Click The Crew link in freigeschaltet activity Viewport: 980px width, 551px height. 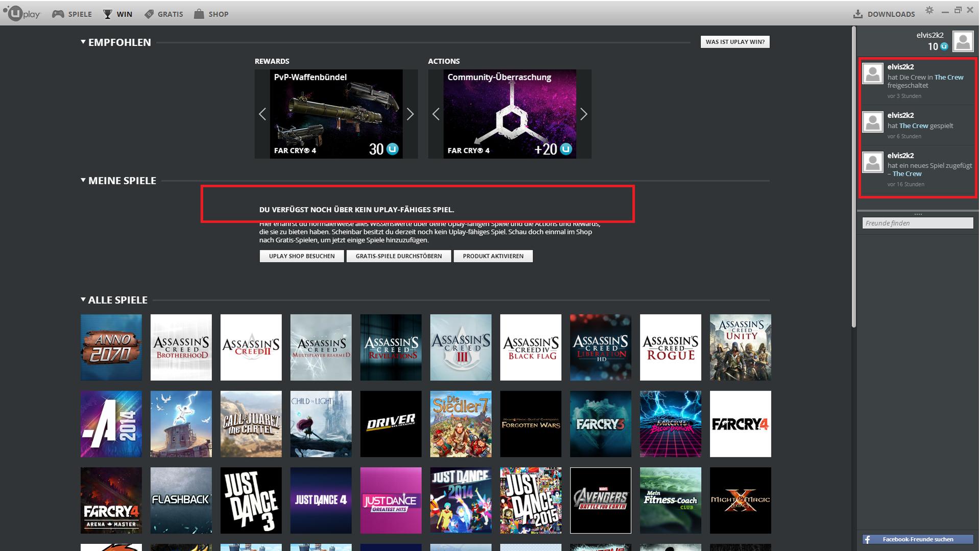[x=949, y=77]
